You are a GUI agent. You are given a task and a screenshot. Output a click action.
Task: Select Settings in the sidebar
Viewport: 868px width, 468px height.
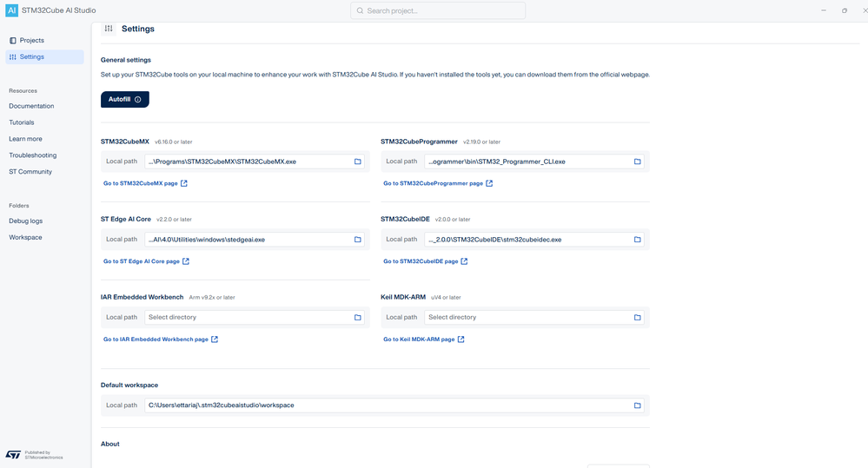(x=44, y=57)
